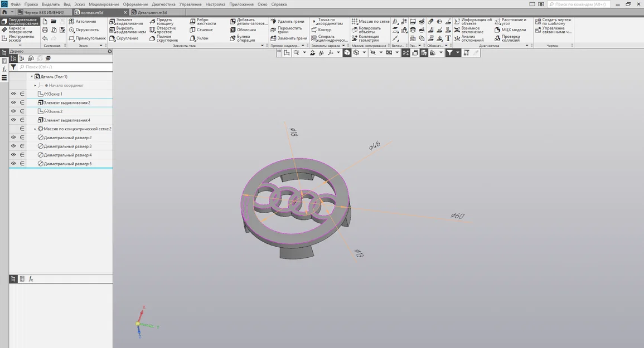
Task: Open the Диагностика menu
Action: 163,4
